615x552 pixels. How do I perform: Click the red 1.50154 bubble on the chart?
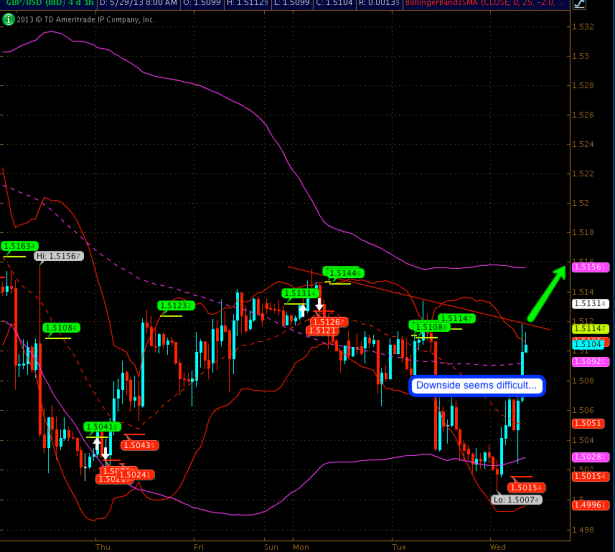pos(526,488)
